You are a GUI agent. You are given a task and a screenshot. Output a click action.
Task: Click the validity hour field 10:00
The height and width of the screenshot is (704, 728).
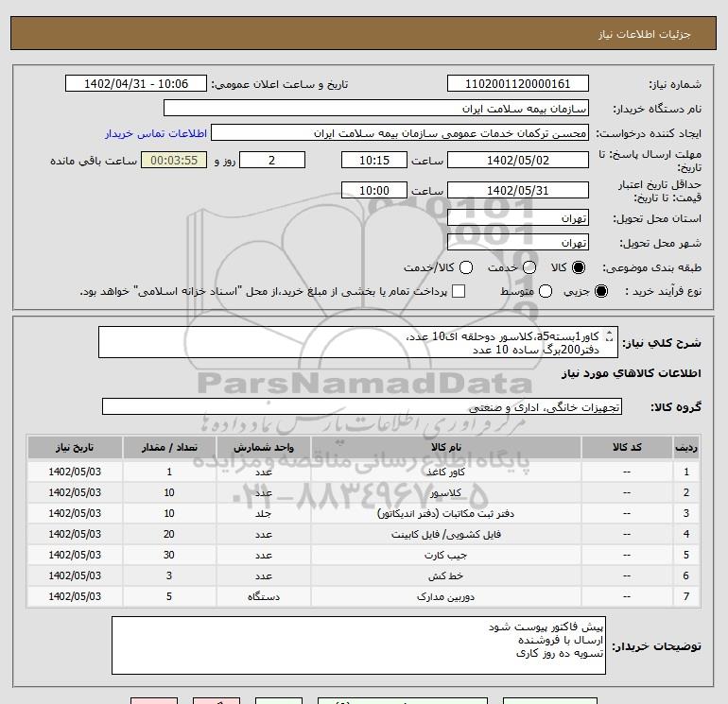(x=374, y=190)
